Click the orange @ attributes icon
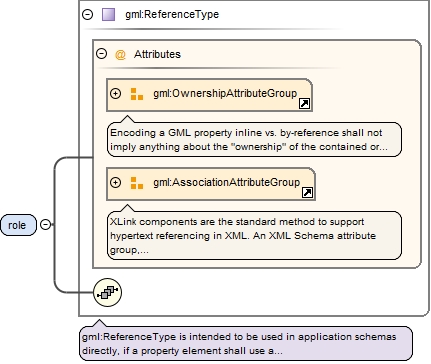 120,54
